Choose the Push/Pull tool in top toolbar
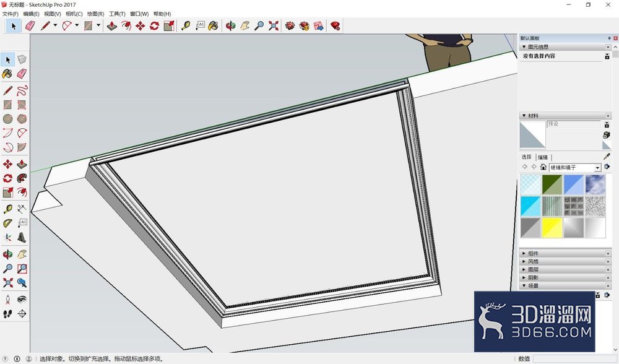This screenshot has height=364, width=619. (112, 26)
